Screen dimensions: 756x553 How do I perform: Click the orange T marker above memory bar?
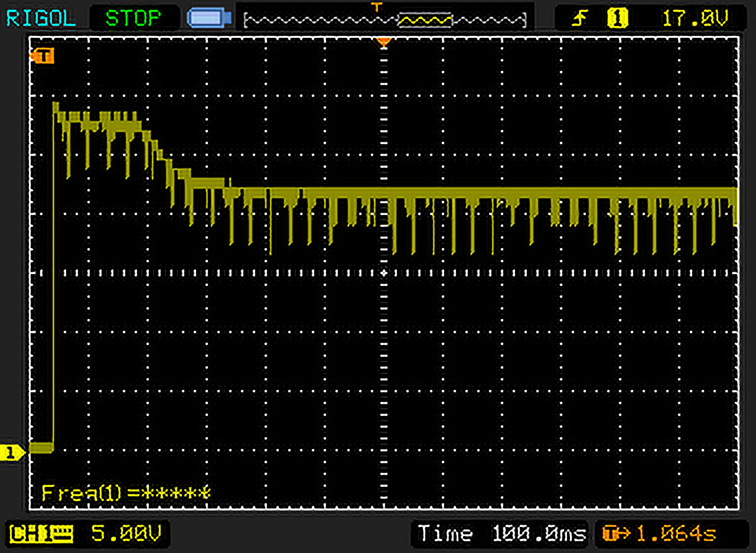(x=376, y=6)
